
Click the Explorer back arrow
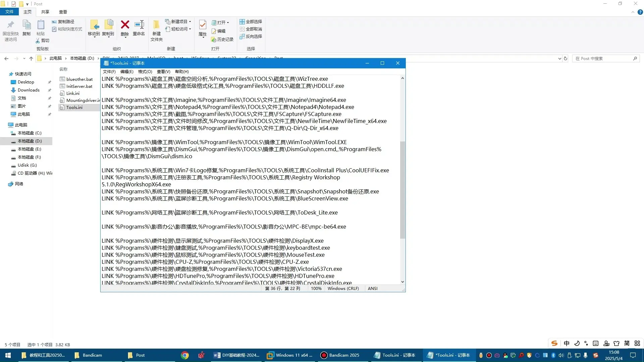6,59
